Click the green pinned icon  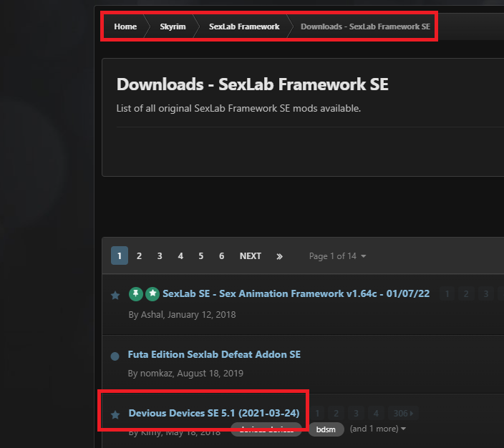[136, 293]
